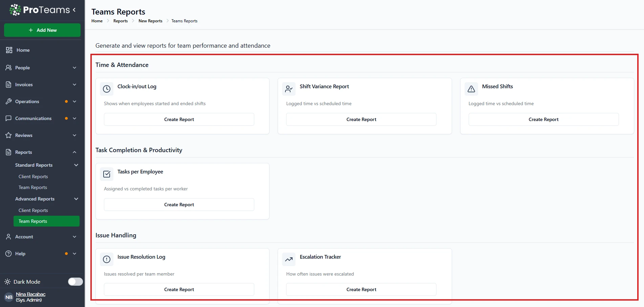This screenshot has width=644, height=307.
Task: Click the Shift Variance Report person icon
Action: (x=289, y=89)
